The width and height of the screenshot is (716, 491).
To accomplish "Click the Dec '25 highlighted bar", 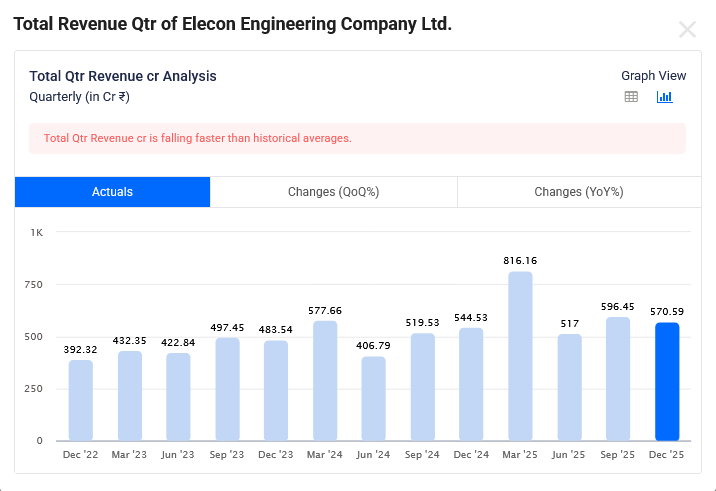I will click(x=667, y=381).
